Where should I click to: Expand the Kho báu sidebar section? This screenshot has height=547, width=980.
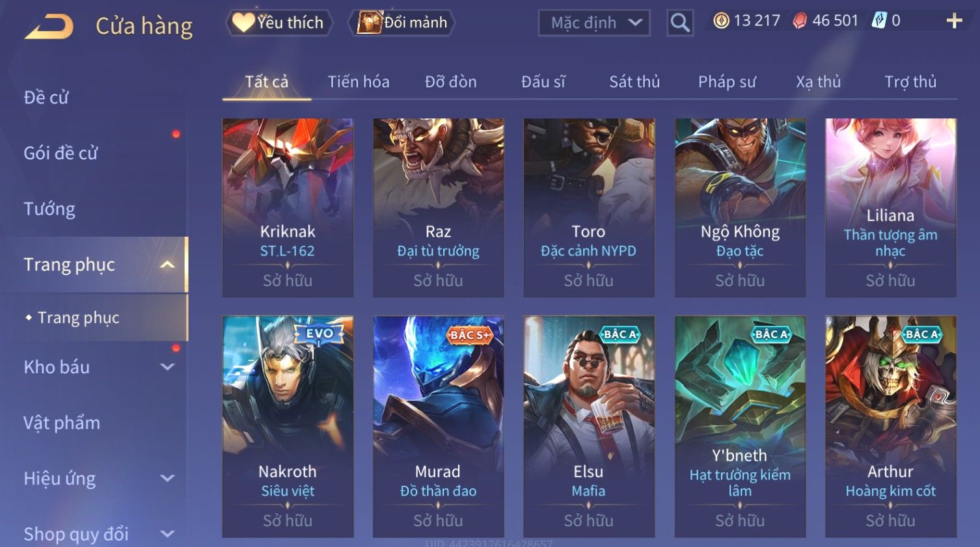click(167, 367)
